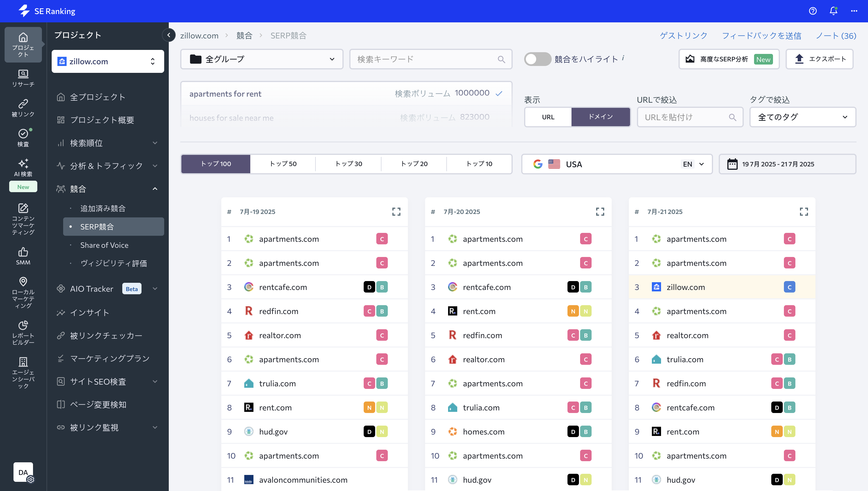Open レポートビルダー in the sidebar
Screen dimensions: 868x491
pyautogui.click(x=23, y=332)
